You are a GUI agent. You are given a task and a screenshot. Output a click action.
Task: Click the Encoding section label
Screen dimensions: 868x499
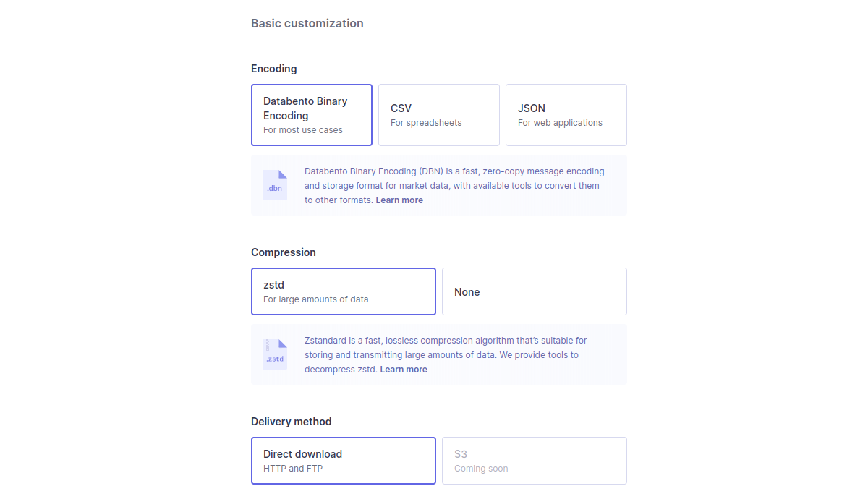(274, 69)
